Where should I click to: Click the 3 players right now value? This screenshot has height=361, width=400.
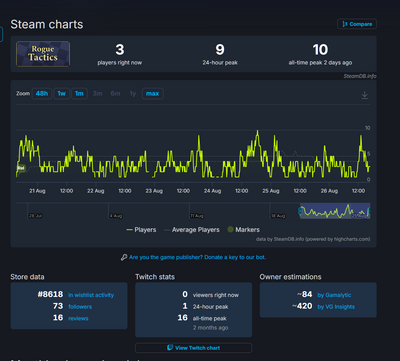tap(120, 50)
